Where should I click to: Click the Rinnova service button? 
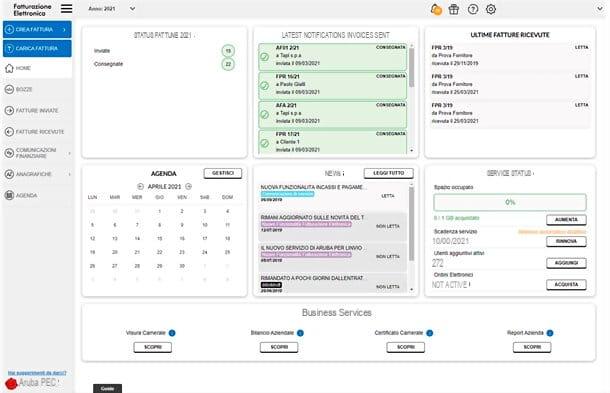[x=566, y=241]
